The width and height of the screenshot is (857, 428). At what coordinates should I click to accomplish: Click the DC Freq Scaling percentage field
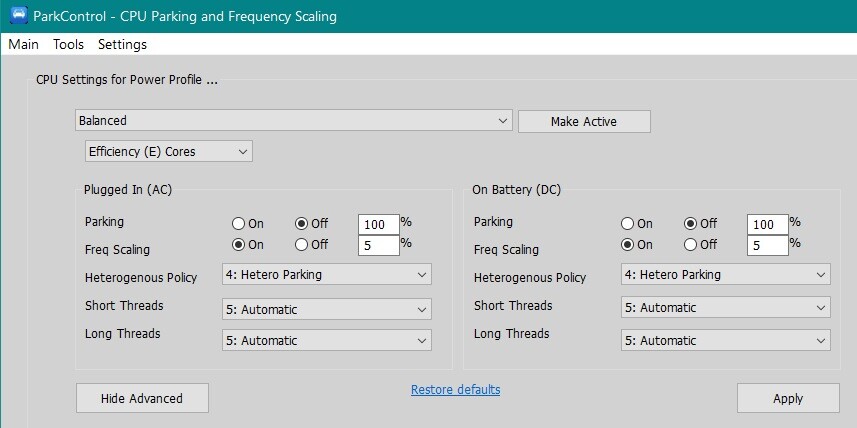coord(768,245)
